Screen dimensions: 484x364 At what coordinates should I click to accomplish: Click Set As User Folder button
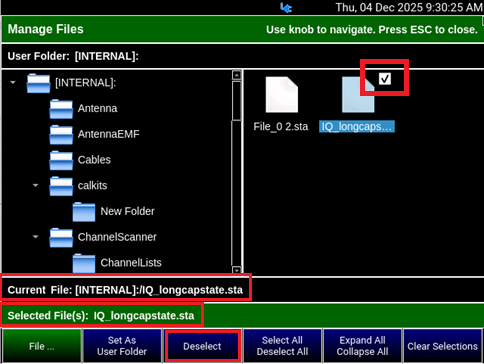click(122, 346)
